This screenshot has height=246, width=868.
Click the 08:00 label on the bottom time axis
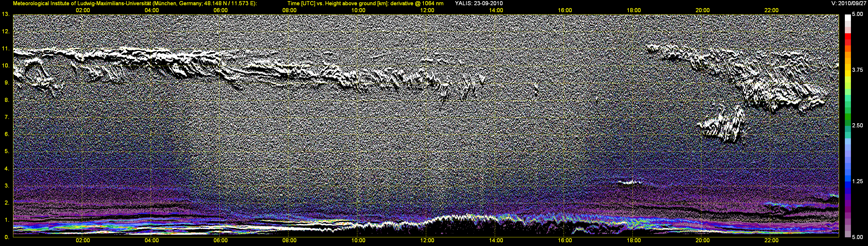(x=289, y=240)
